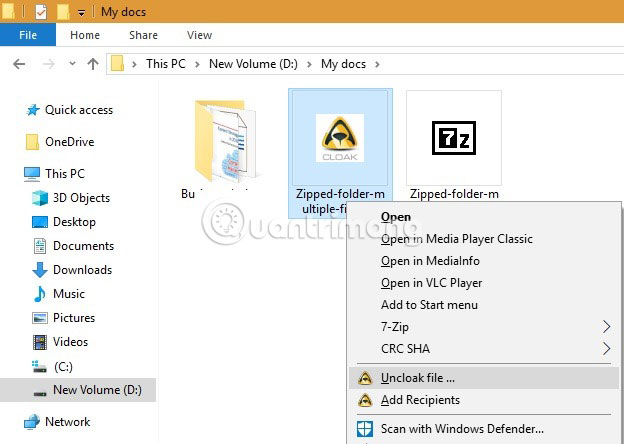The image size is (624, 444).
Task: Click the New Volume D: drive icon
Action: coord(40,393)
